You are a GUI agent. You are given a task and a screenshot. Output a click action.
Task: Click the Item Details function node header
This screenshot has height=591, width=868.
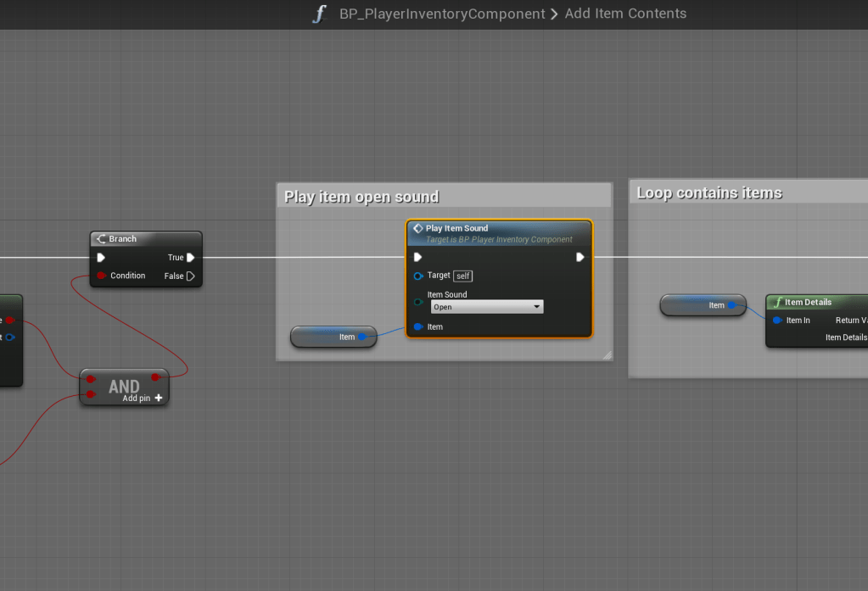(x=817, y=302)
